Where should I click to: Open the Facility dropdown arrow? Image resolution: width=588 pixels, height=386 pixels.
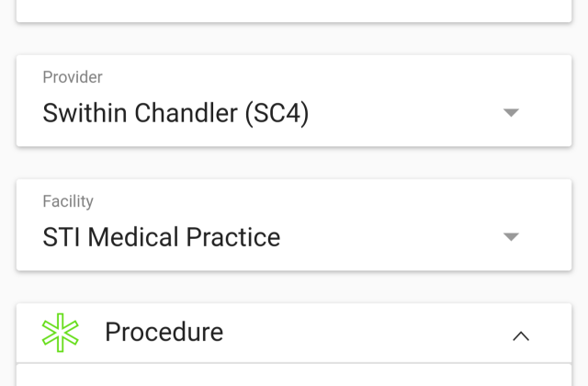click(512, 236)
